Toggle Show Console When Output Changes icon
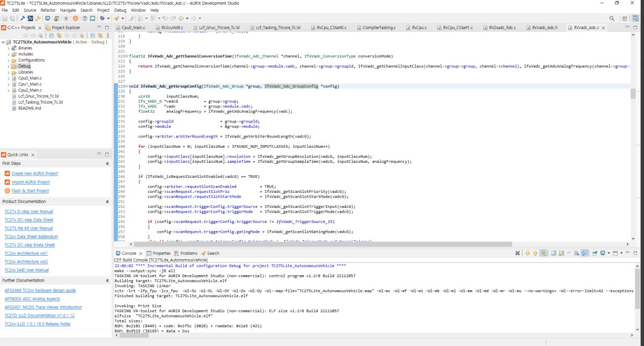Image resolution: width=644 pixels, height=346 pixels. coord(584,253)
